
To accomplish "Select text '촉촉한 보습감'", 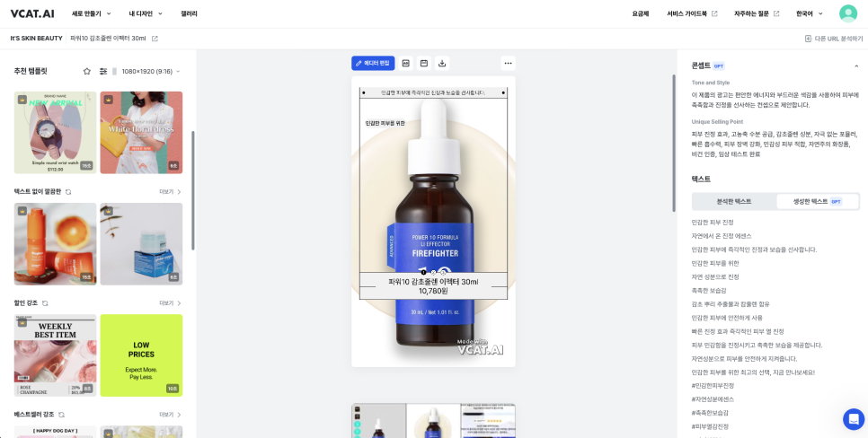I will tap(709, 290).
